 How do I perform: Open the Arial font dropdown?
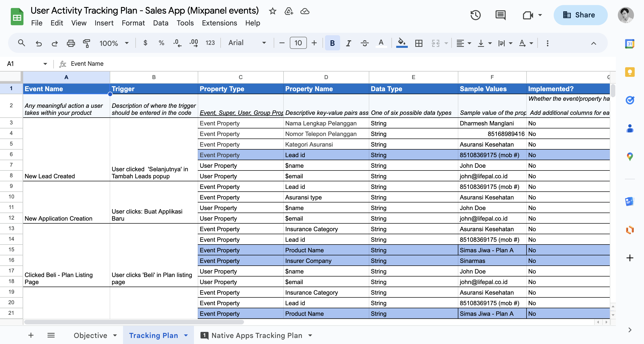tap(247, 43)
